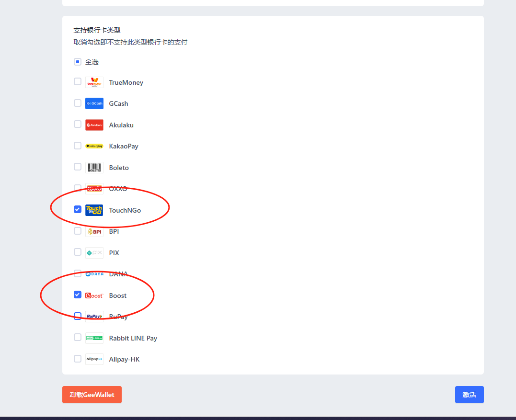Enable the GCash payment checkbox

(x=77, y=103)
